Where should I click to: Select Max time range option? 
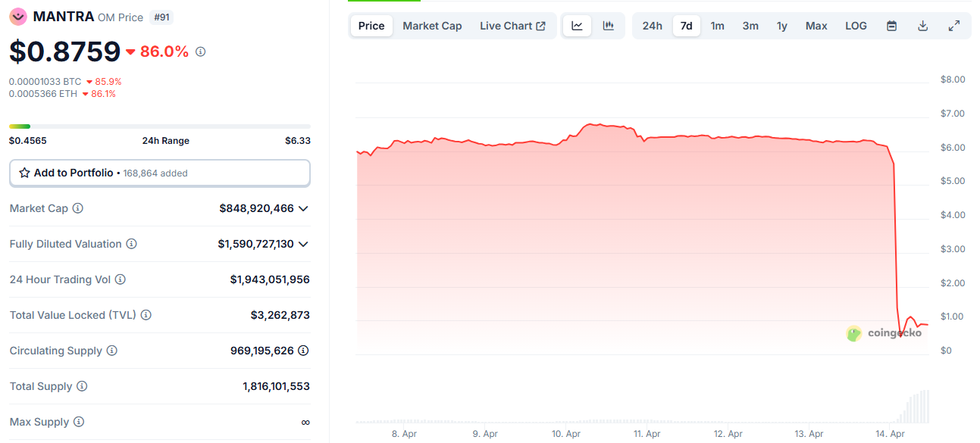[816, 26]
